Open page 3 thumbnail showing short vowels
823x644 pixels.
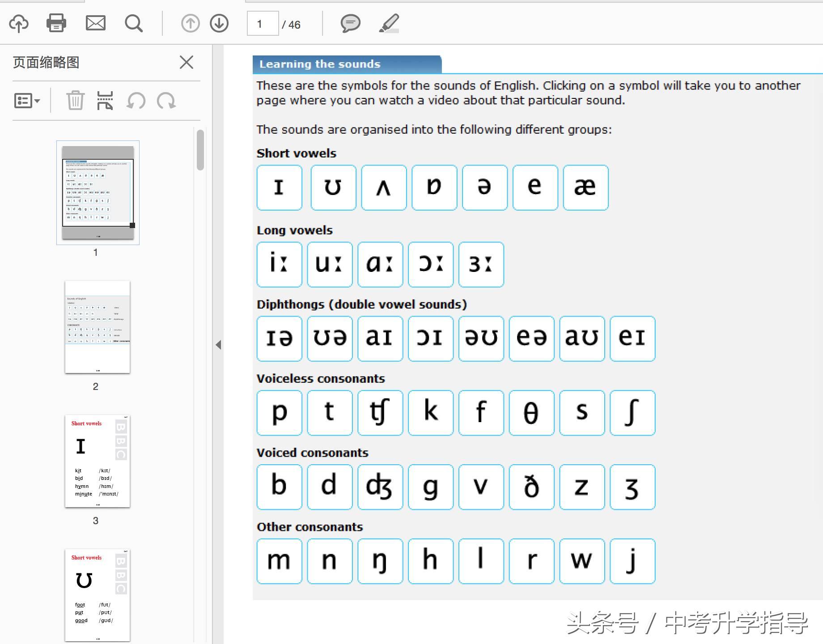point(98,461)
